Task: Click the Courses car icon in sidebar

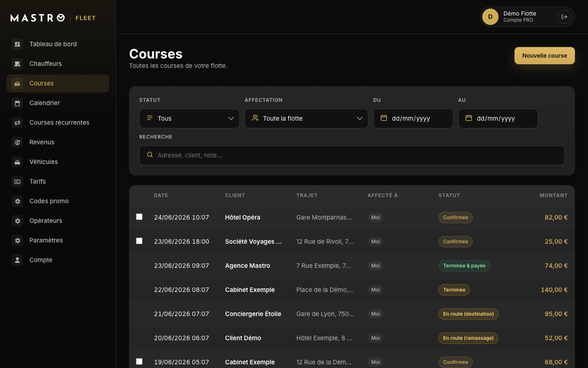Action: point(17,83)
